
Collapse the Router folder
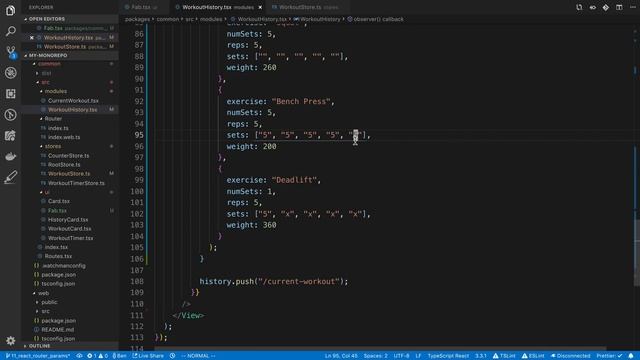(53, 119)
